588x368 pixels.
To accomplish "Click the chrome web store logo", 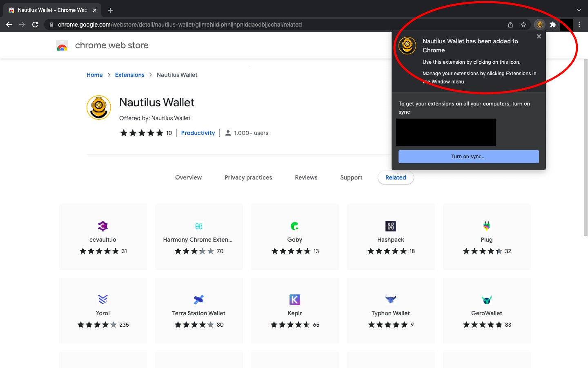I will (62, 45).
